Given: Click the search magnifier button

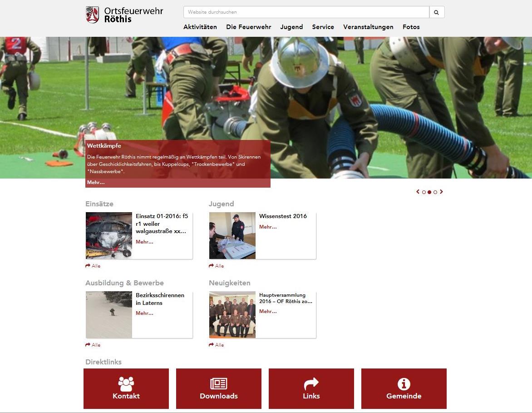Looking at the screenshot, I should 437,12.
